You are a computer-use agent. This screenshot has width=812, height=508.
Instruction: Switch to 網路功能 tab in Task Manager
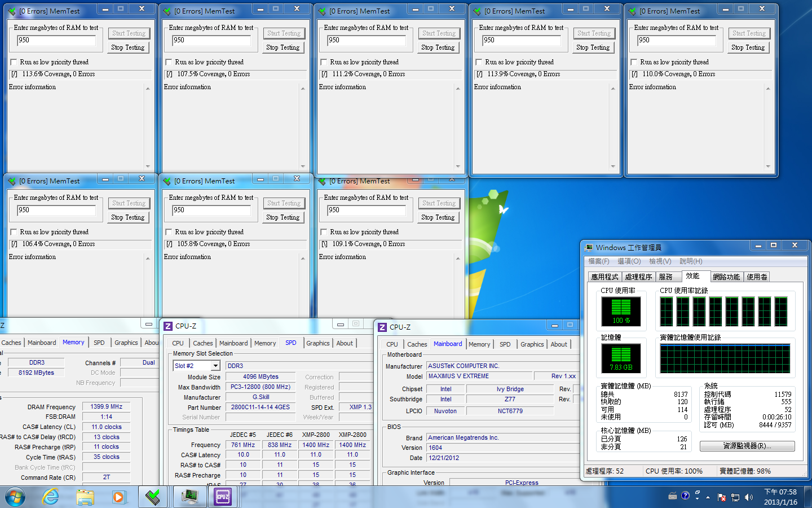(x=726, y=277)
